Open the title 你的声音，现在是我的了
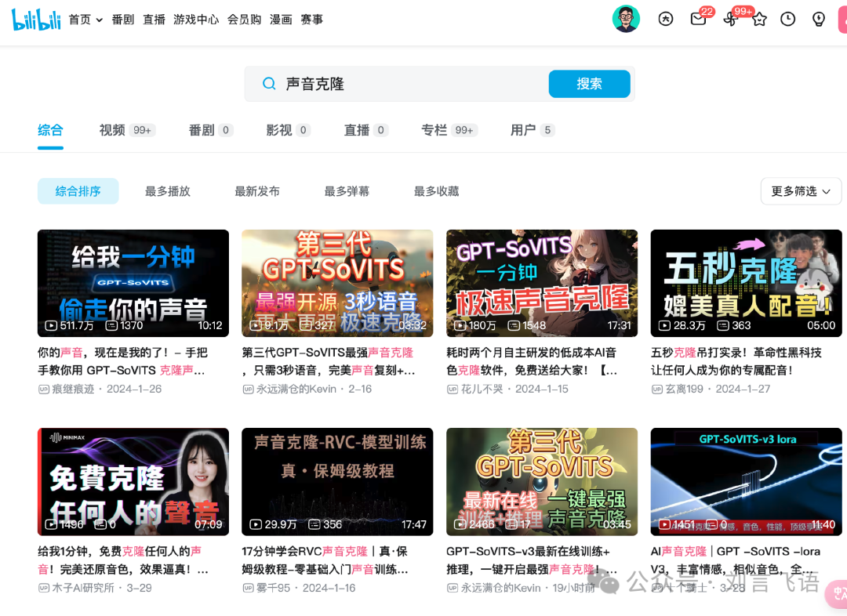Screen dimensions: 847x616 tap(123, 361)
